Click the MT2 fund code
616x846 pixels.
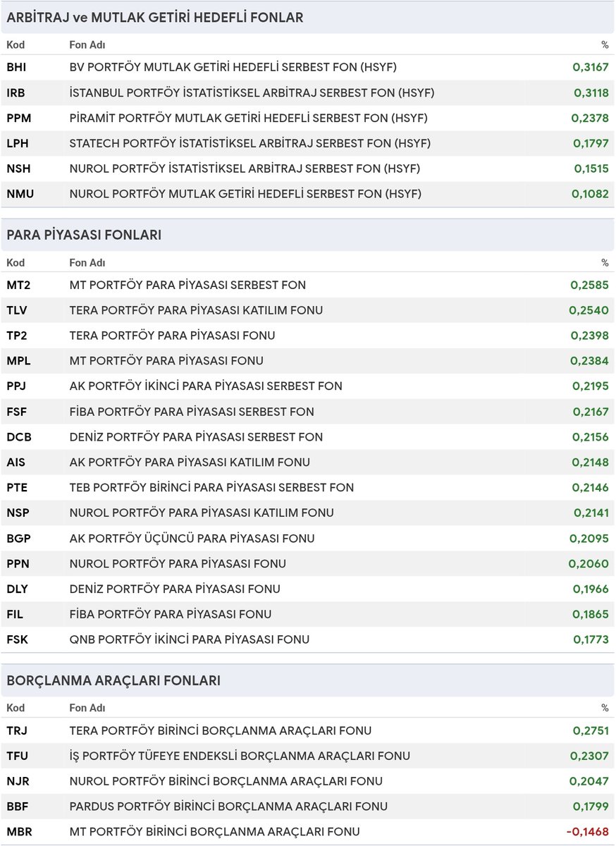tap(18, 286)
